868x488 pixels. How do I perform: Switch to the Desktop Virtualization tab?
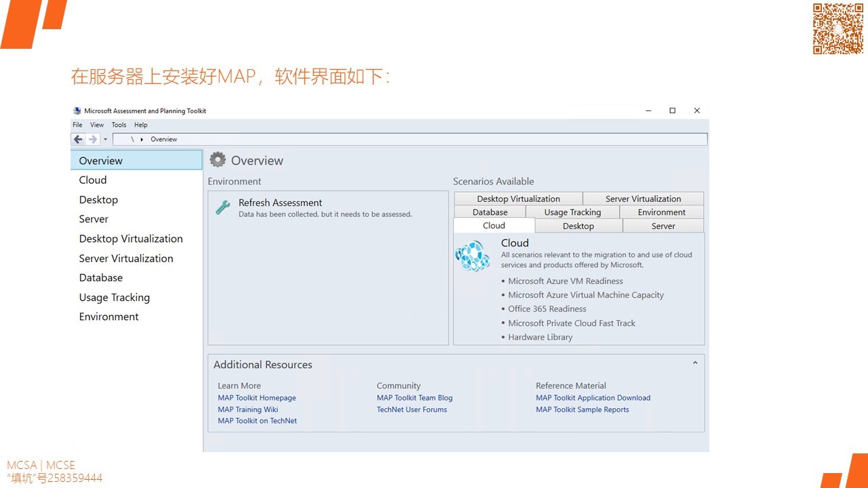pos(518,199)
